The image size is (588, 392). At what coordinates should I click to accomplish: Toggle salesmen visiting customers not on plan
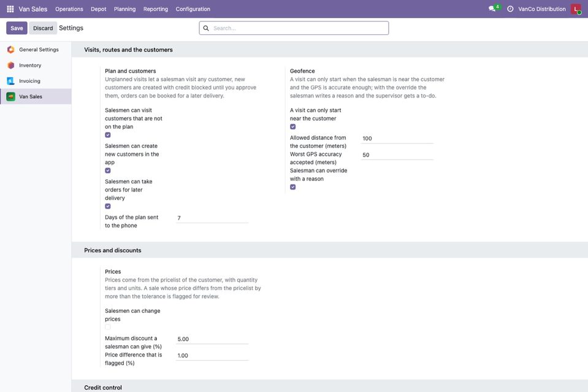pos(108,135)
